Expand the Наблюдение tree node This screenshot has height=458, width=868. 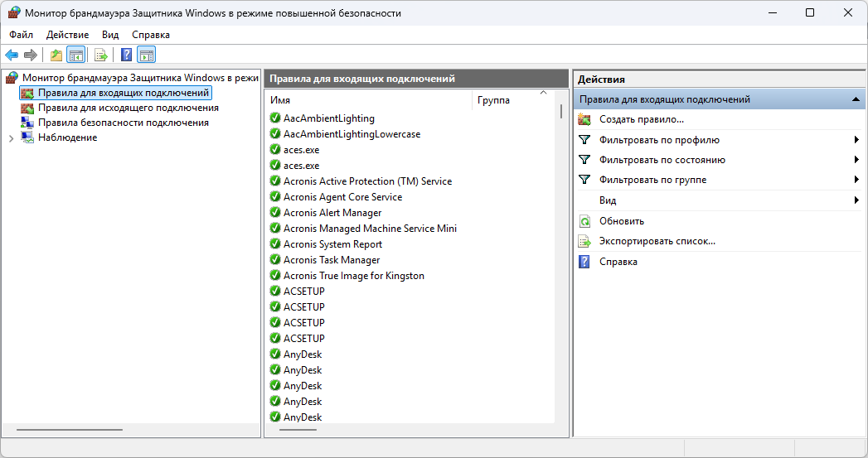click(x=11, y=138)
